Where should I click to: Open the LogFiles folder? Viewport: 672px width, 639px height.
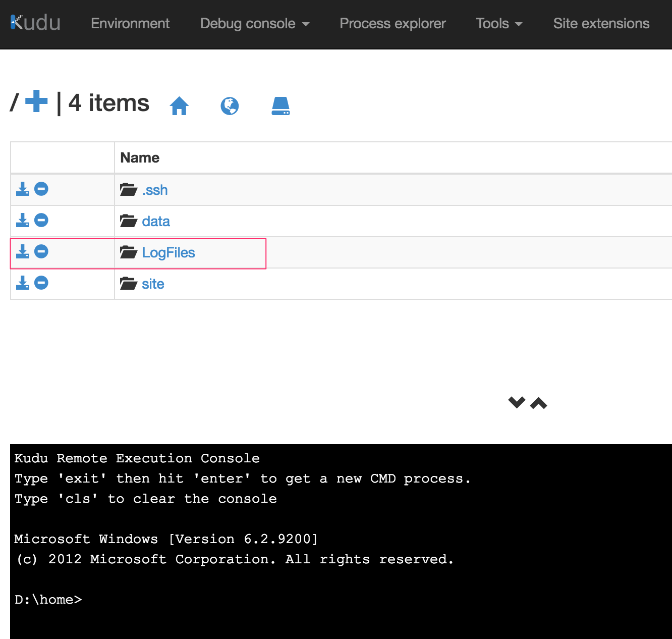point(168,252)
